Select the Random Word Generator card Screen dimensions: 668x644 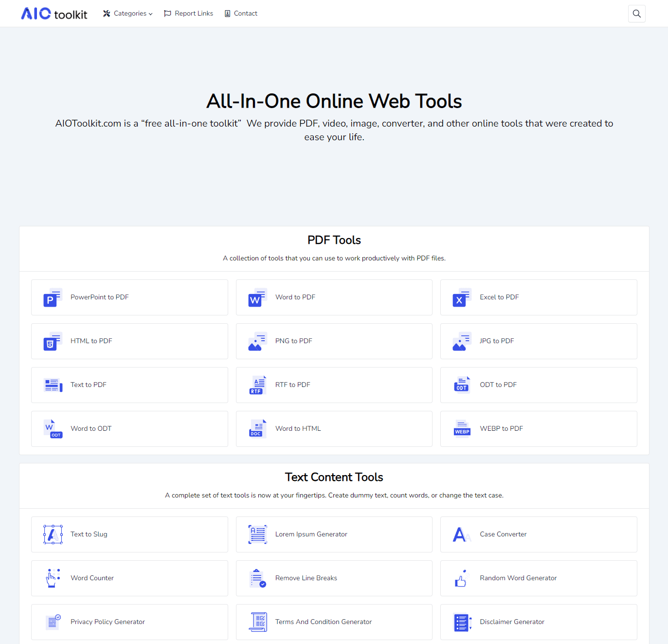point(538,578)
